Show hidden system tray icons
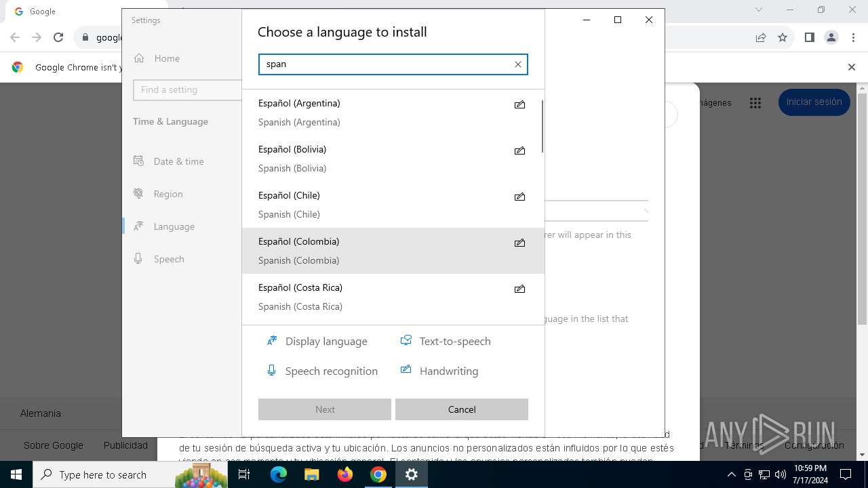Image resolution: width=868 pixels, height=488 pixels. [731, 474]
